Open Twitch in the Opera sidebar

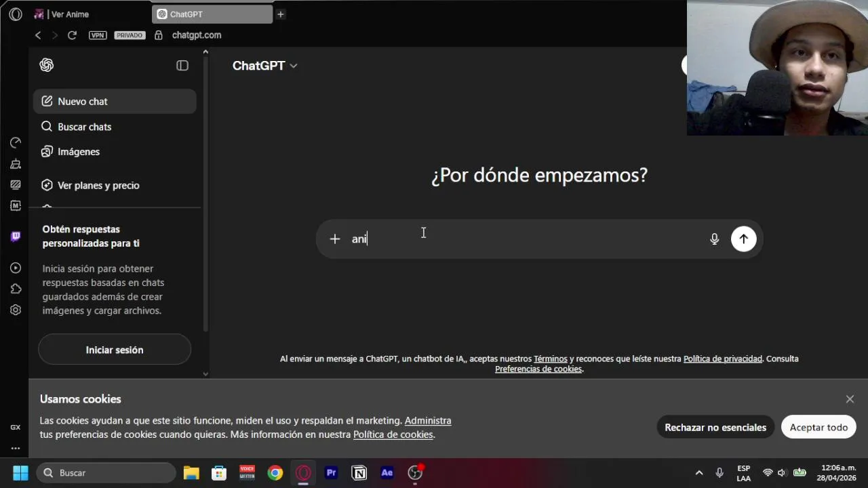pyautogui.click(x=16, y=237)
